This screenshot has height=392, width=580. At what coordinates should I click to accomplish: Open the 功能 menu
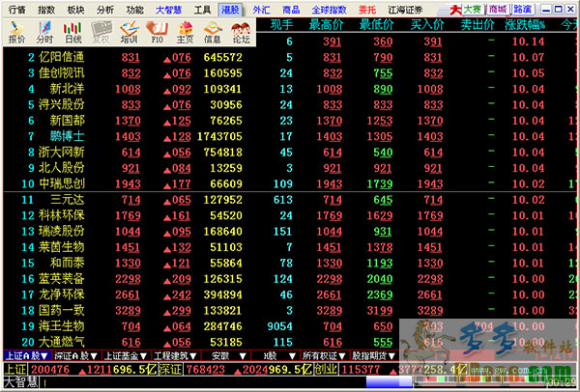point(134,10)
